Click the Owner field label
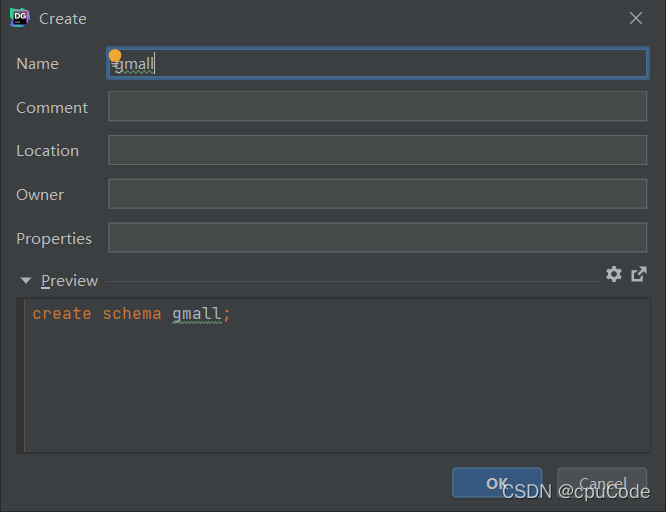The height and width of the screenshot is (512, 666). coord(40,195)
